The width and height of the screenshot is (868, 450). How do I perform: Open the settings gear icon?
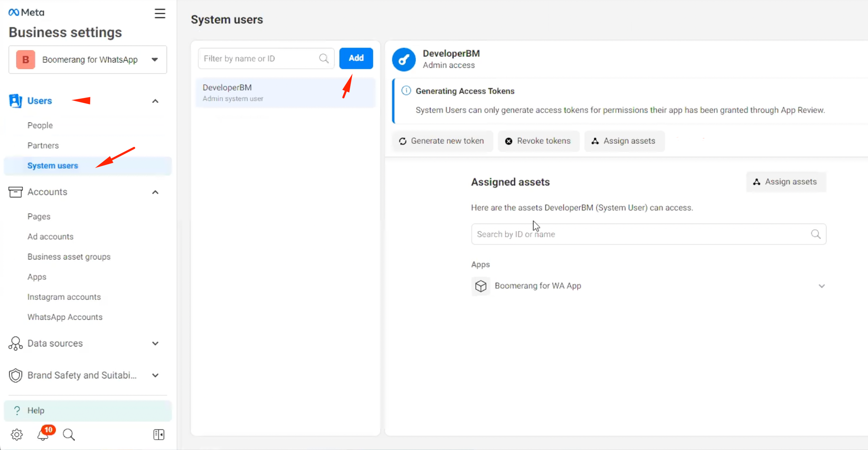tap(17, 435)
